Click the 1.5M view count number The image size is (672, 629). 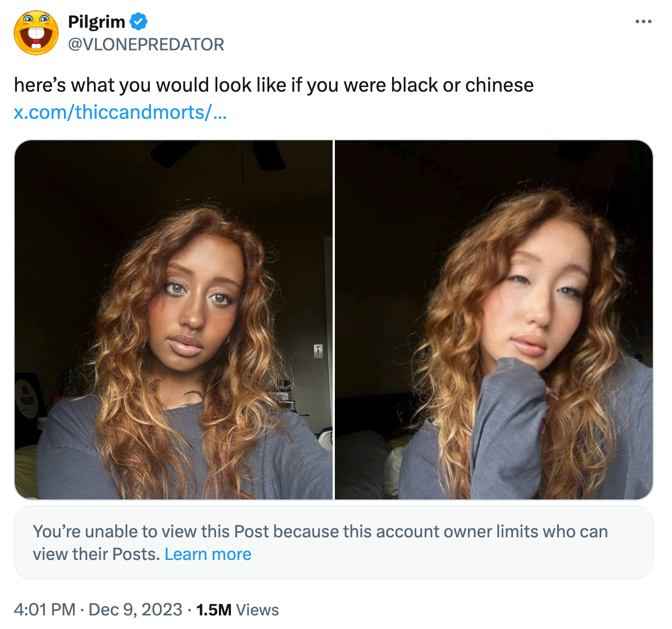tap(213, 610)
